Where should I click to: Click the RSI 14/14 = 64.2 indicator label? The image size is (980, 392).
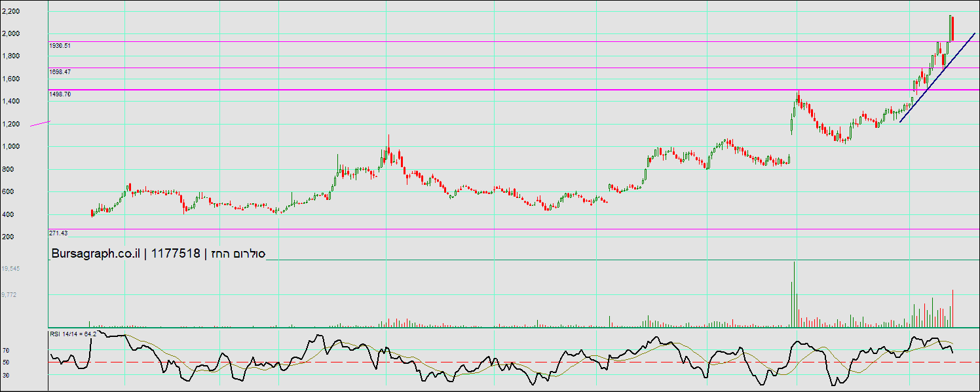tap(73, 334)
